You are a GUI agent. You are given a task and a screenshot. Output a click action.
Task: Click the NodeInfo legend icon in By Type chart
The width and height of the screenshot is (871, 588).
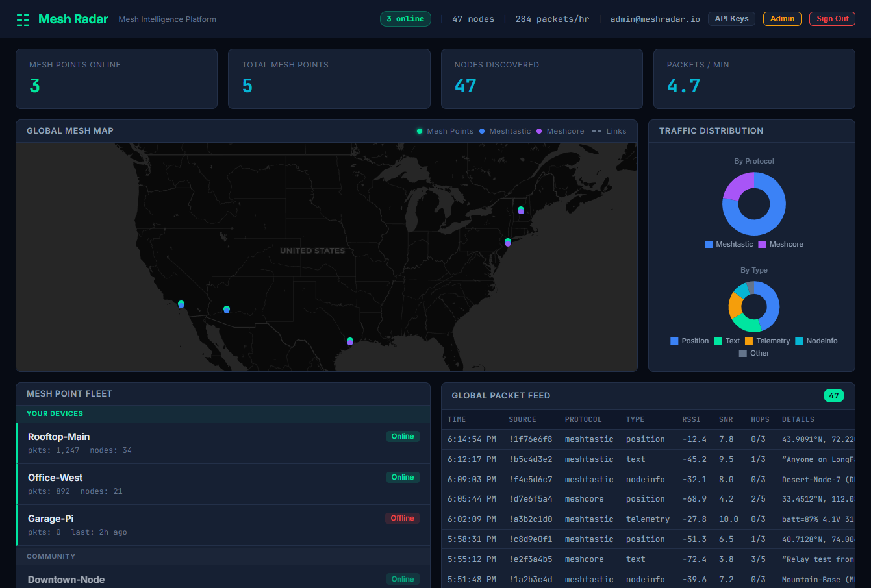click(x=798, y=341)
